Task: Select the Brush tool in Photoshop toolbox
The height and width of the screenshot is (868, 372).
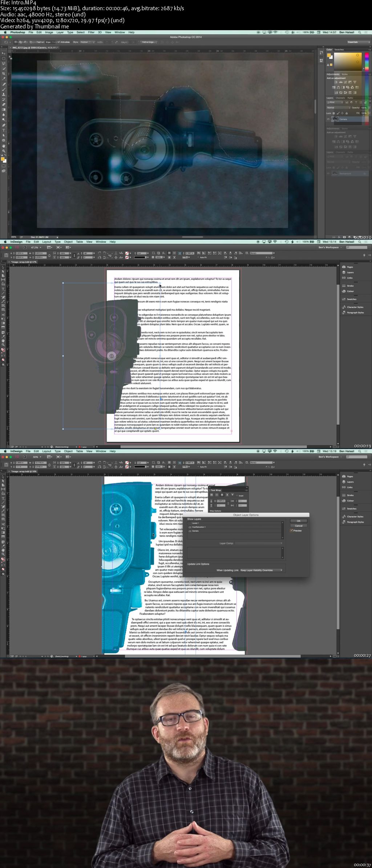Action: (4, 89)
